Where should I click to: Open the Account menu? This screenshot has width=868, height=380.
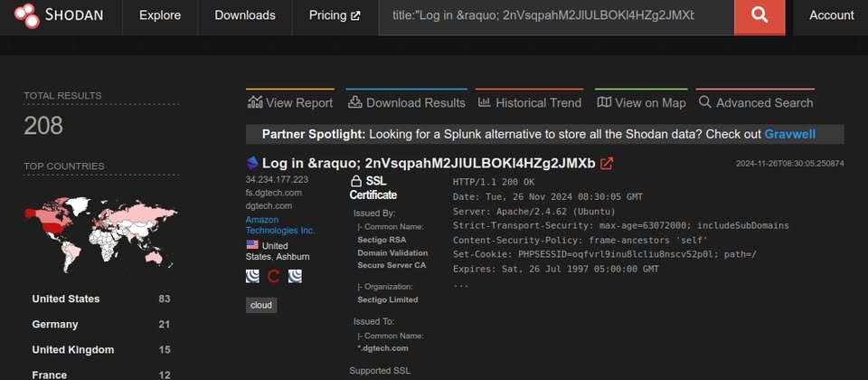[832, 15]
